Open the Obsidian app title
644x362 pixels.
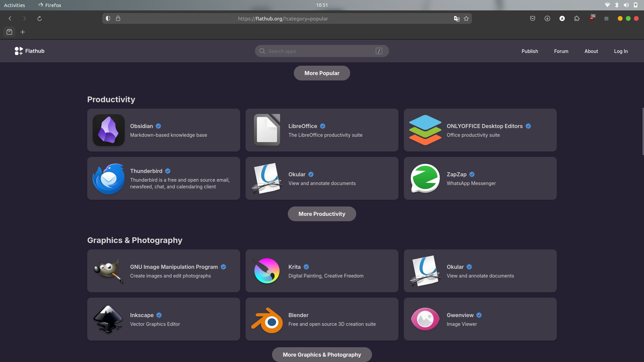[142, 126]
